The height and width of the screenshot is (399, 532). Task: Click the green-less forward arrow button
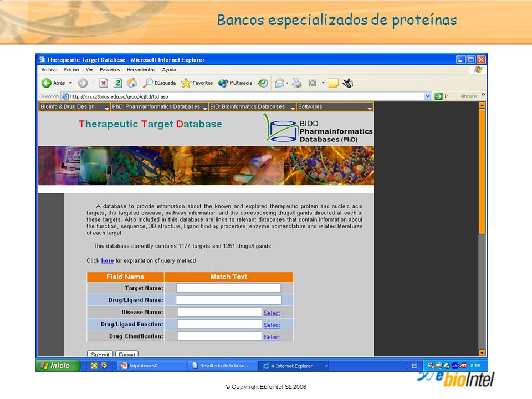(83, 83)
